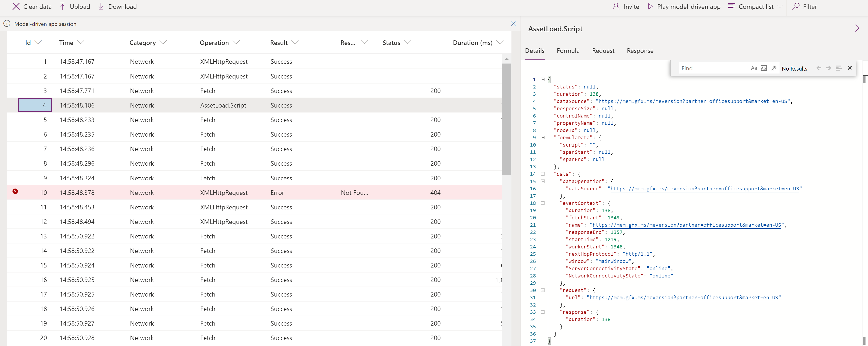Click the Request tab in detail panel
The width and height of the screenshot is (868, 346).
click(x=603, y=50)
